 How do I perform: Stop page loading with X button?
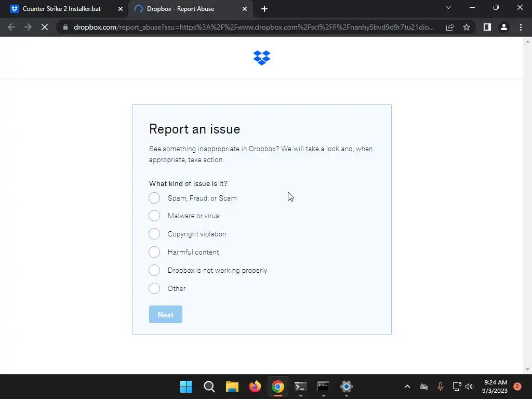45,27
